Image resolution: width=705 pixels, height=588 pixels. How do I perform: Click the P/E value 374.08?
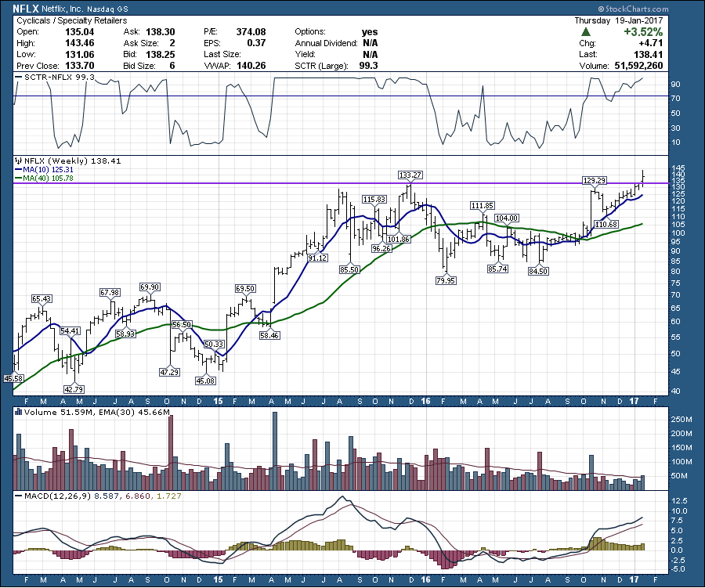pos(251,31)
